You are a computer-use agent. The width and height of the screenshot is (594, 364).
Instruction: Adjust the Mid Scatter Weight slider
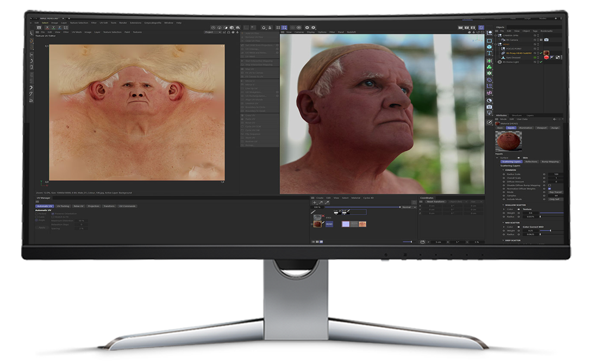point(552,231)
